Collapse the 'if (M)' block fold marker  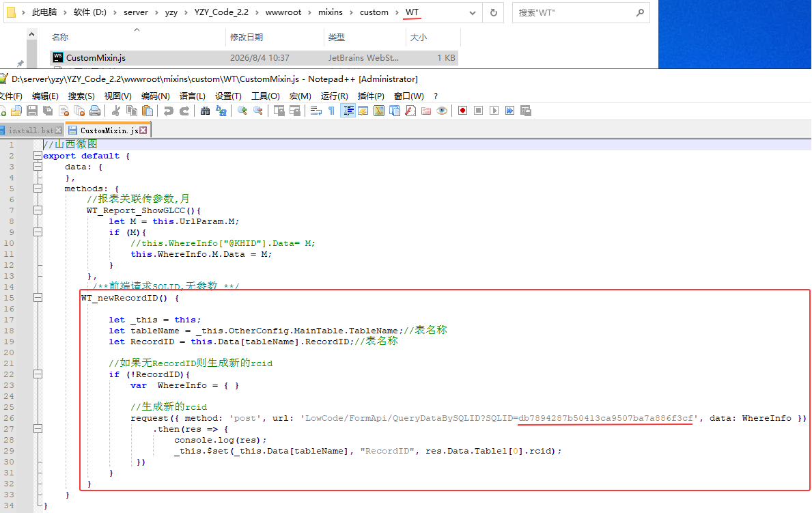[x=38, y=232]
